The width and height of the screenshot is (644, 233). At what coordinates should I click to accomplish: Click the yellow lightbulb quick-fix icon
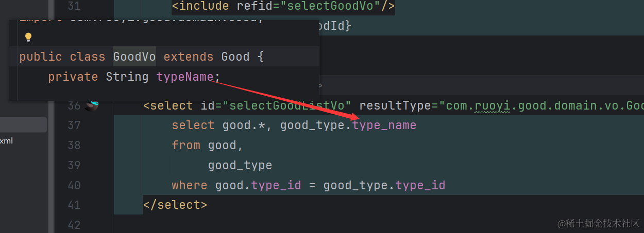click(x=28, y=37)
